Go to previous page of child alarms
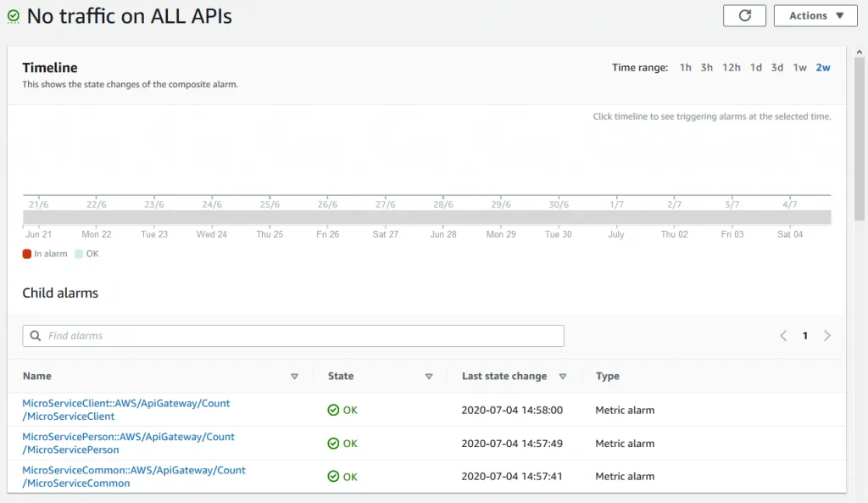The width and height of the screenshot is (868, 503). (783, 336)
